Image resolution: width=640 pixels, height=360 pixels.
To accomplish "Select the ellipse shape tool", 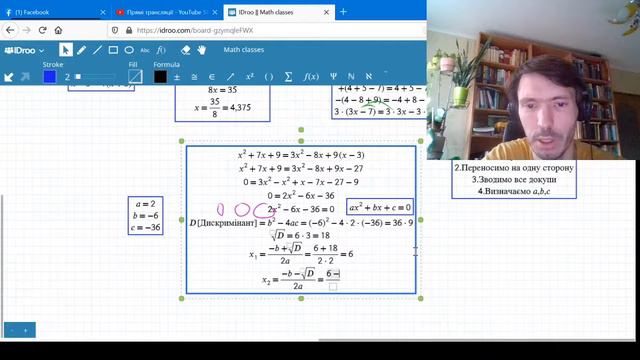I will pyautogui.click(x=129, y=50).
